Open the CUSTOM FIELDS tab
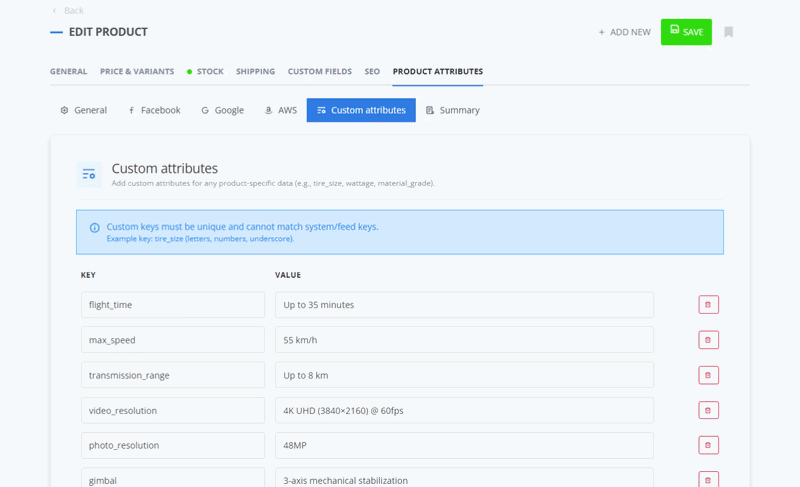Screen dimensions: 800x487 click(319, 71)
